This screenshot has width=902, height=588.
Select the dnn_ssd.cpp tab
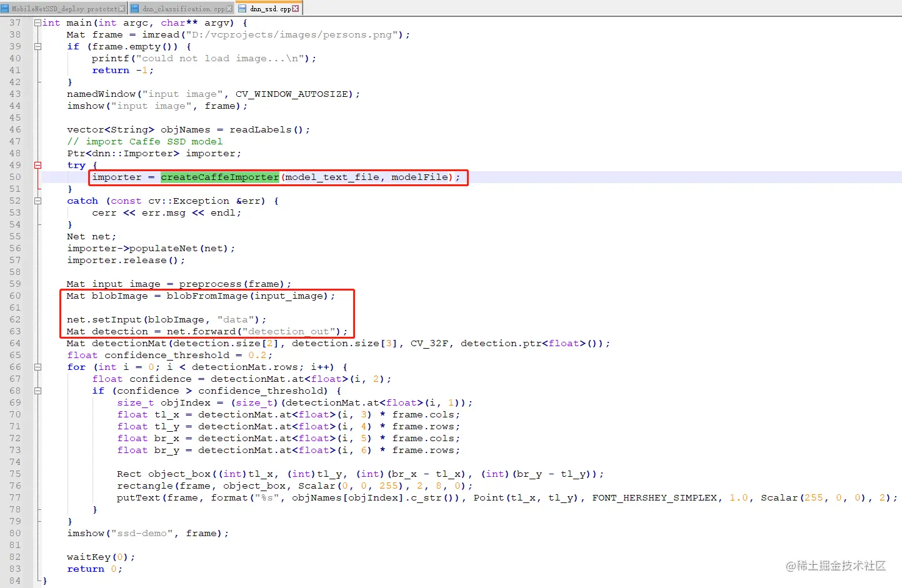(269, 8)
